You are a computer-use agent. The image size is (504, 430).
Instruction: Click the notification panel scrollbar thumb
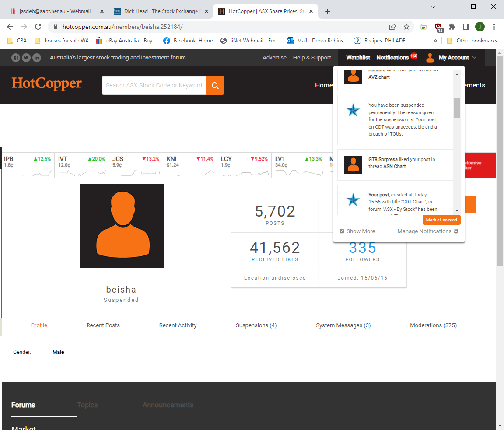point(457,108)
